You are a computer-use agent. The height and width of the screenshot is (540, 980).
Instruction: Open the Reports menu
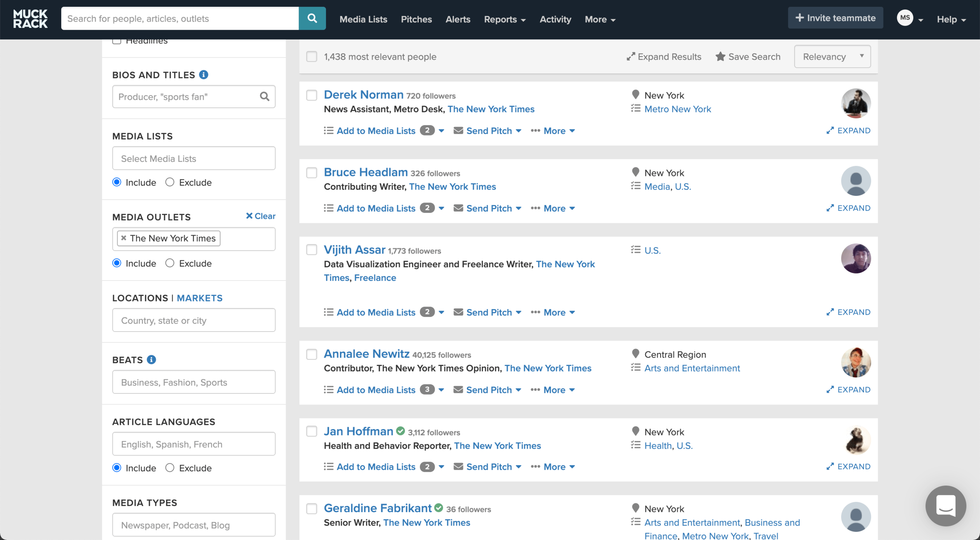[x=505, y=19]
